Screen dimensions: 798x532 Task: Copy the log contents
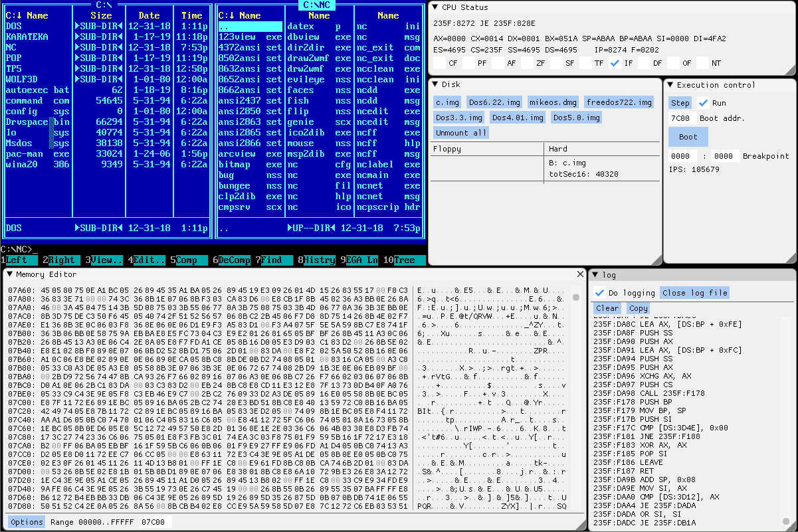coord(638,308)
